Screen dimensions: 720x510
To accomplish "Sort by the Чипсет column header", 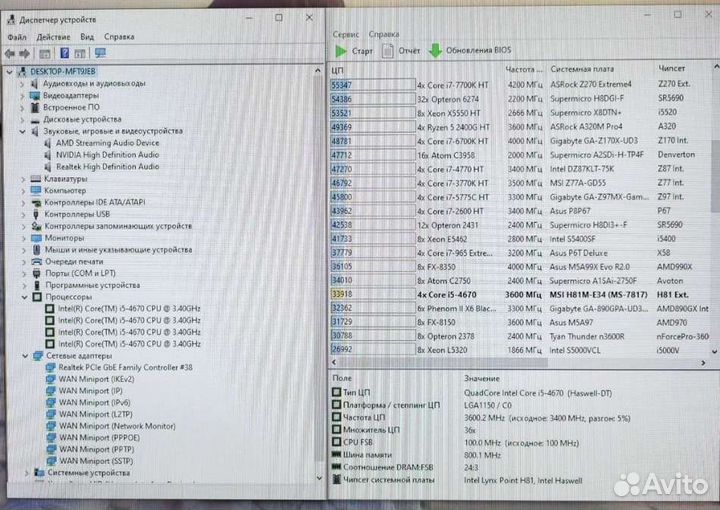I will tap(671, 68).
